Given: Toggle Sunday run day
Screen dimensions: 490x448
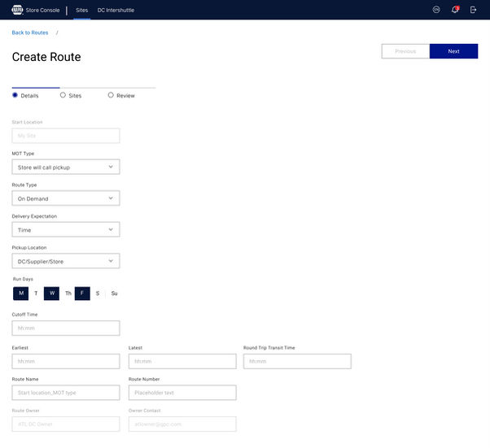Looking at the screenshot, I should [x=114, y=294].
